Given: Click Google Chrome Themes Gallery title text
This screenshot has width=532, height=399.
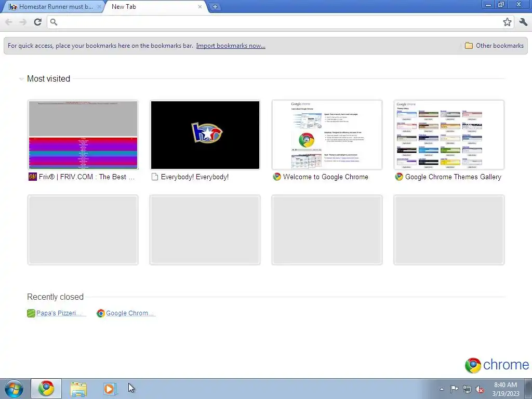Looking at the screenshot, I should [453, 177].
